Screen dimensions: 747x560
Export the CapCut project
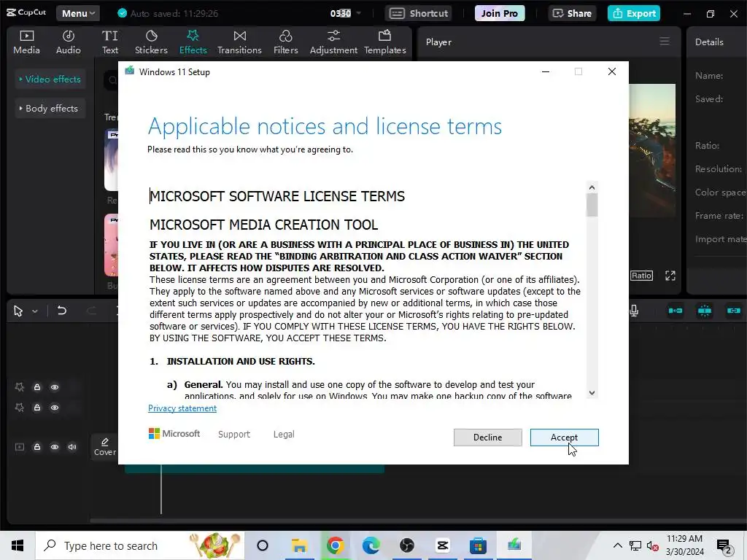point(634,13)
